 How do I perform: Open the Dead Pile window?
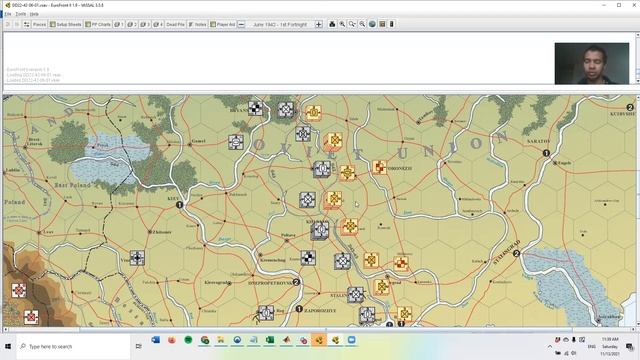point(175,24)
